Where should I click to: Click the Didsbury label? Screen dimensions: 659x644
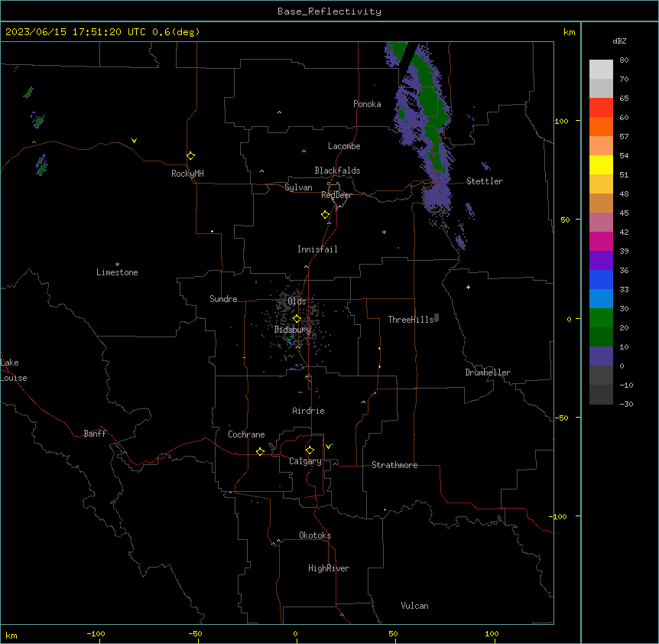[x=293, y=330]
